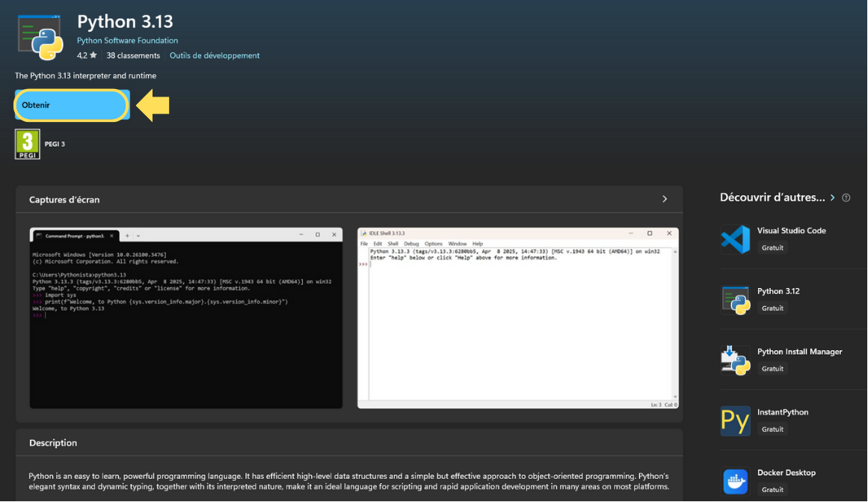Image resolution: width=868 pixels, height=502 pixels.
Task: Click the Captures d'écran heading text
Action: point(64,200)
